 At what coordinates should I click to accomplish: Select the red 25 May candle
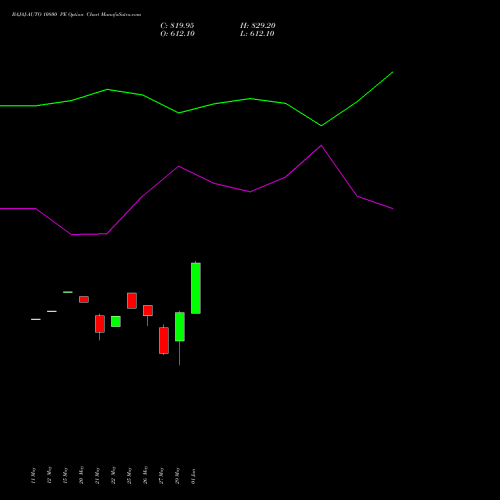click(132, 301)
